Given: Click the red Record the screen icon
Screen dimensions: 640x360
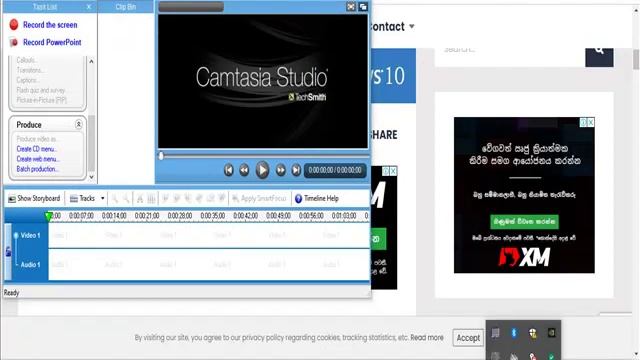Looking at the screenshot, I should click(14, 25).
